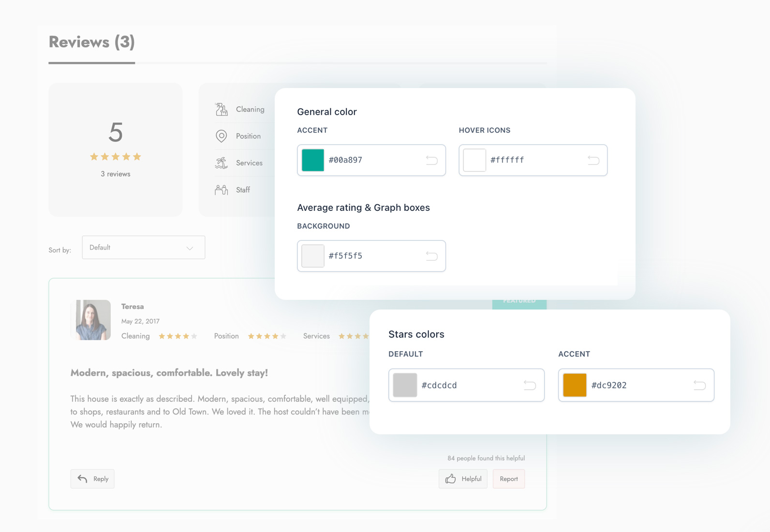Viewport: 770px width, 532px height.
Task: Click Teresa's profile photo
Action: click(91, 320)
